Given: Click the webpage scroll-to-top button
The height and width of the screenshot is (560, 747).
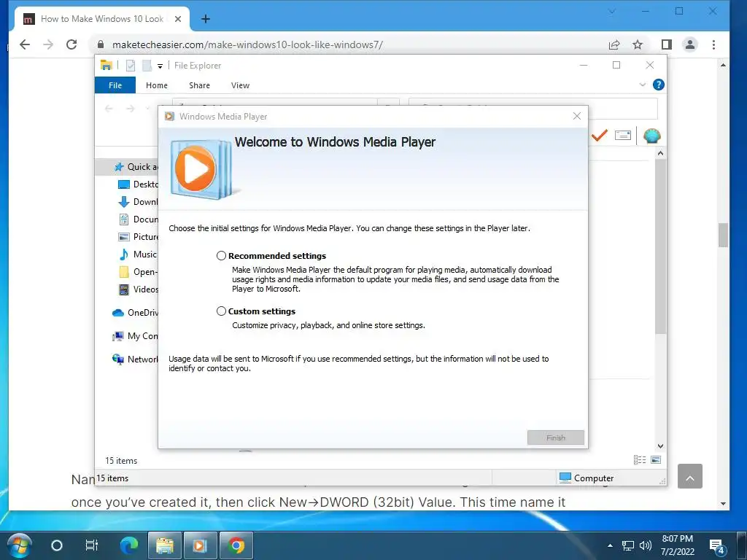Looking at the screenshot, I should click(x=690, y=476).
